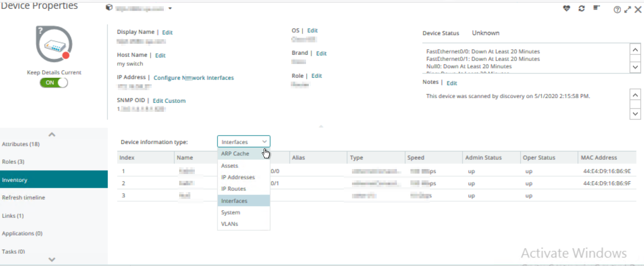This screenshot has width=644, height=266.
Task: Click Edit Custom for SNMP OID
Action: point(169,101)
